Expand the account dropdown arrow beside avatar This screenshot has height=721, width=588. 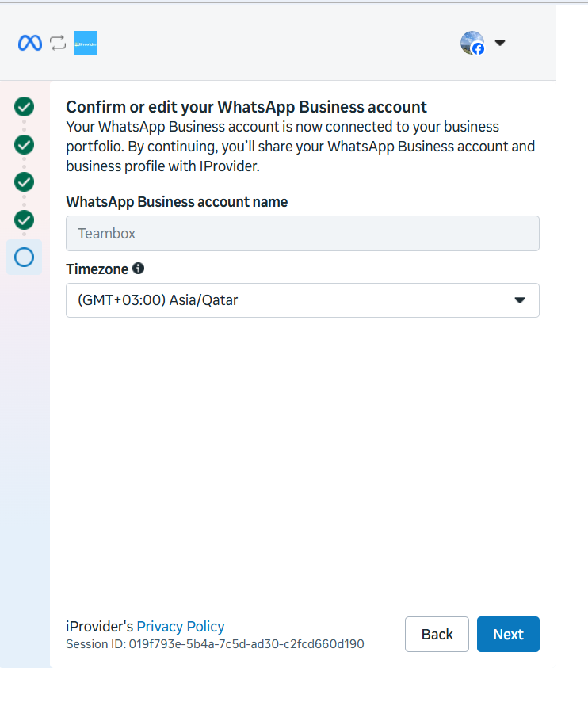[x=500, y=43]
